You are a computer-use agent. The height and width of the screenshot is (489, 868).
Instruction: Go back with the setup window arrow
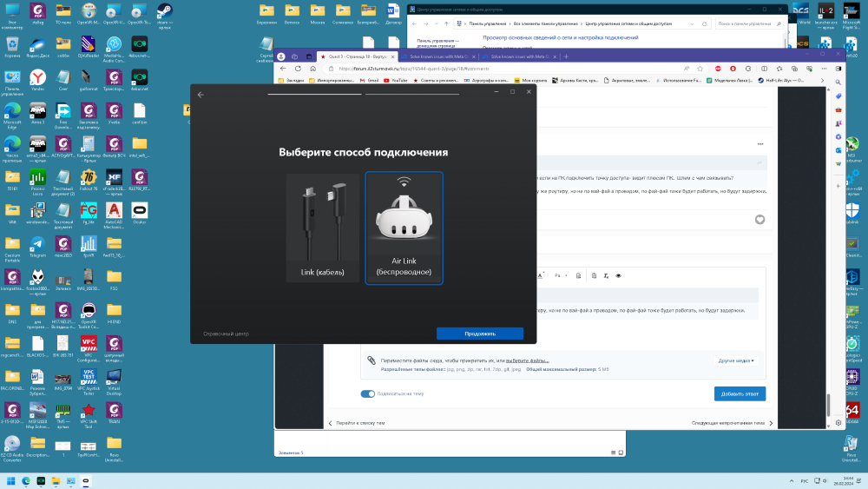[201, 95]
